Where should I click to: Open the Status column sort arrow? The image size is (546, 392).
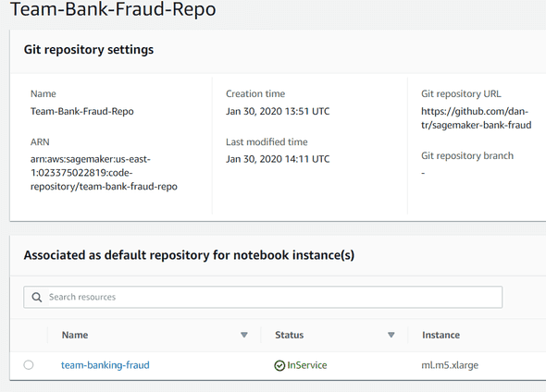pos(391,335)
